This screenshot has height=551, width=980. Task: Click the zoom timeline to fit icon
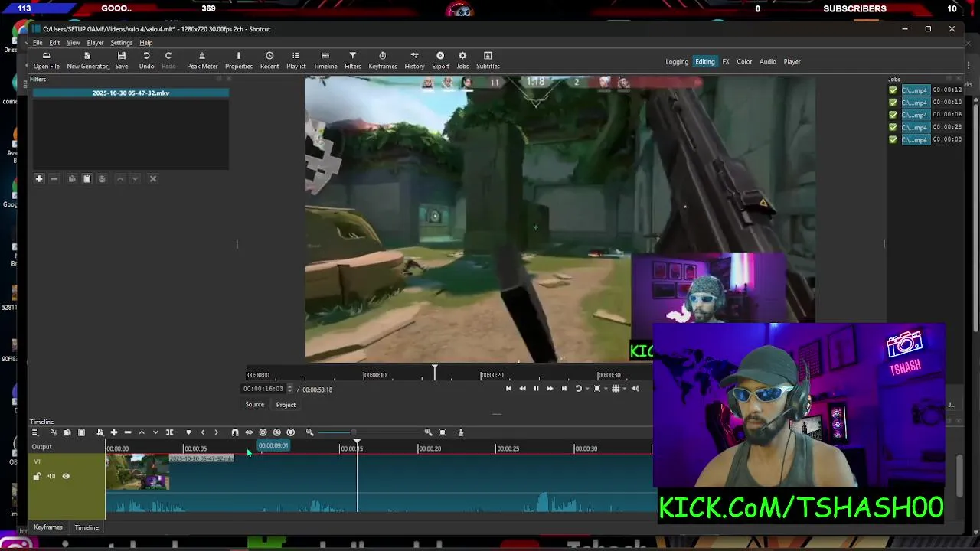point(443,432)
